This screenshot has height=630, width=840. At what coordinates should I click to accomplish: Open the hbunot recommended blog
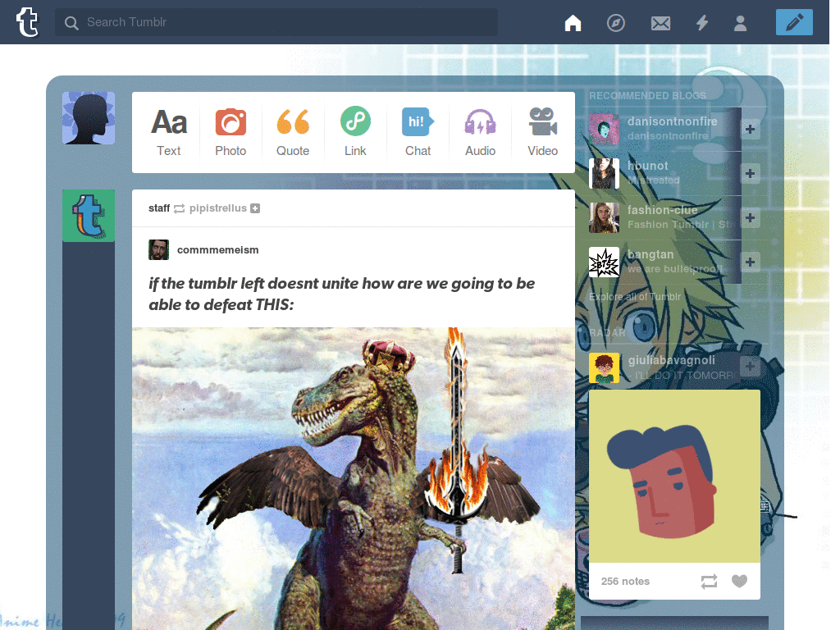(x=648, y=166)
